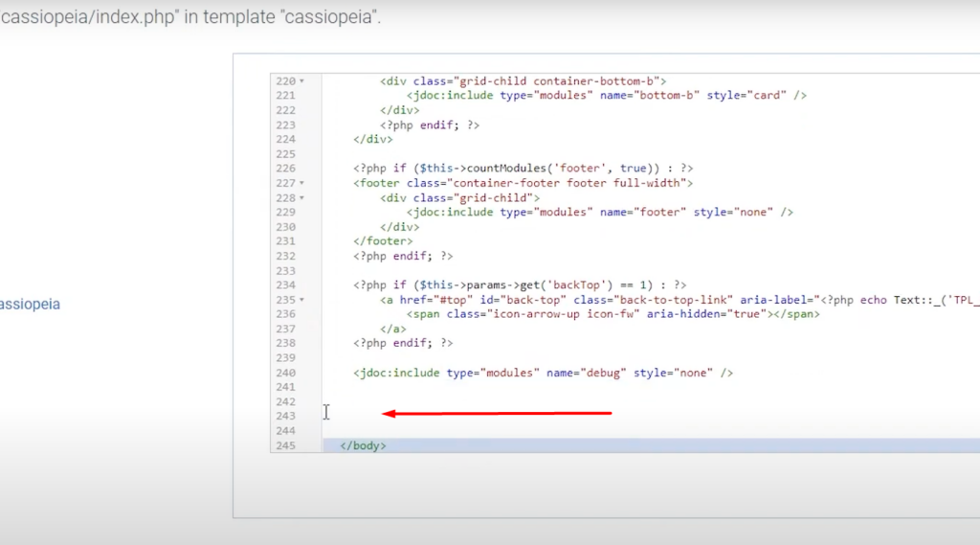The height and width of the screenshot is (545, 980).
Task: Click the icon-arrow-up span code line
Action: (x=612, y=314)
